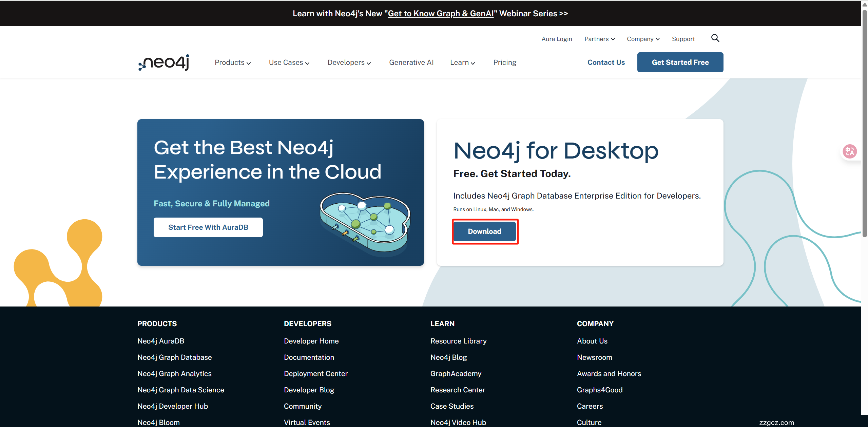Open Neo4j Bloom from the Products footer column

[158, 422]
